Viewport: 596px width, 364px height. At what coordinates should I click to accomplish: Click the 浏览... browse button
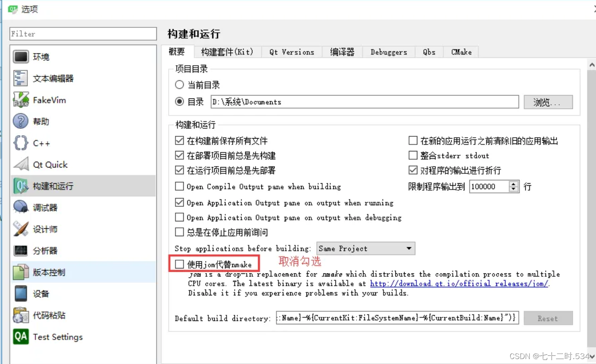(x=548, y=102)
